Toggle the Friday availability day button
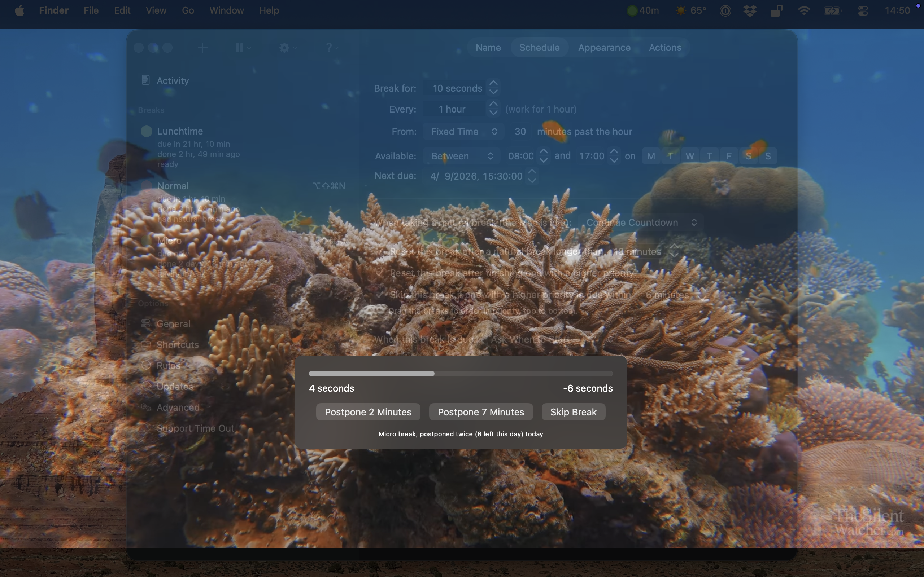 (x=729, y=156)
